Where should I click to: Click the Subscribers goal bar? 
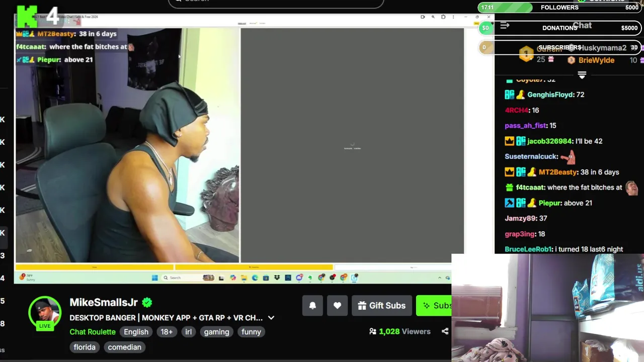559,48
